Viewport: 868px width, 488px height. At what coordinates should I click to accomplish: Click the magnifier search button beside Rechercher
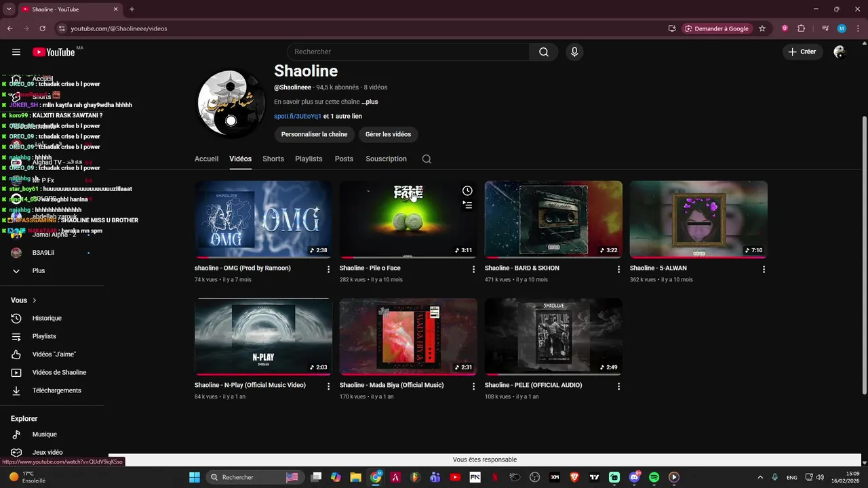(x=544, y=52)
